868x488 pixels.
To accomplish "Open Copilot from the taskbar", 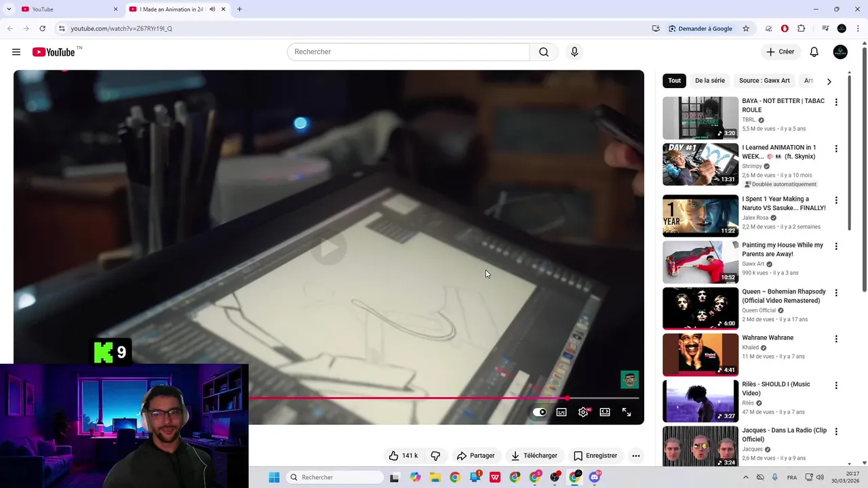I will click(415, 477).
